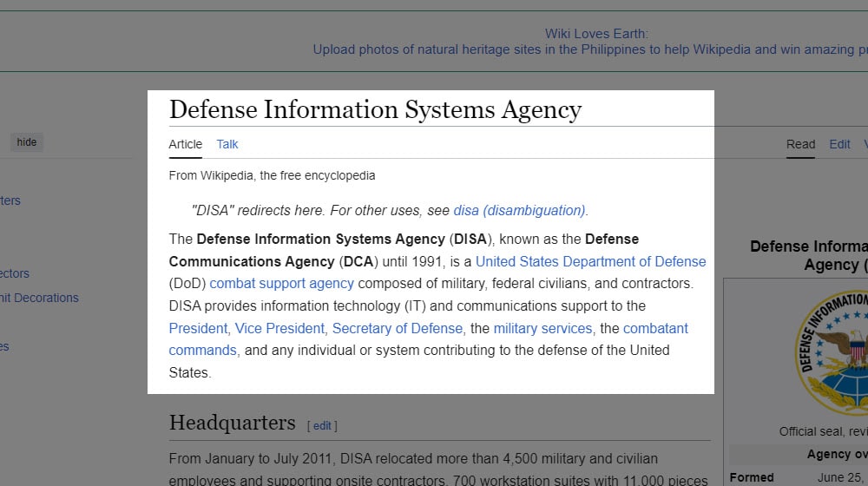Follow the disa (disambiguation) link
The height and width of the screenshot is (486, 868).
click(519, 211)
